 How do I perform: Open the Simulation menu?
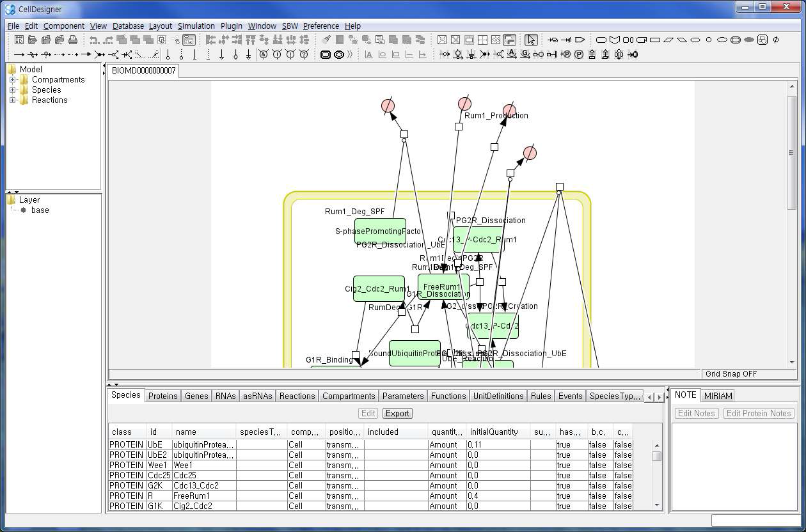coord(196,26)
